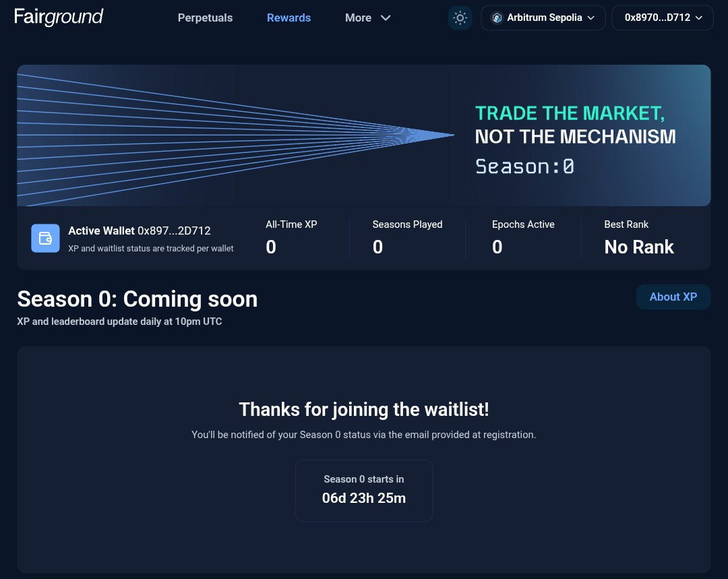Click the Fairground logo
The image size is (728, 579).
59,17
